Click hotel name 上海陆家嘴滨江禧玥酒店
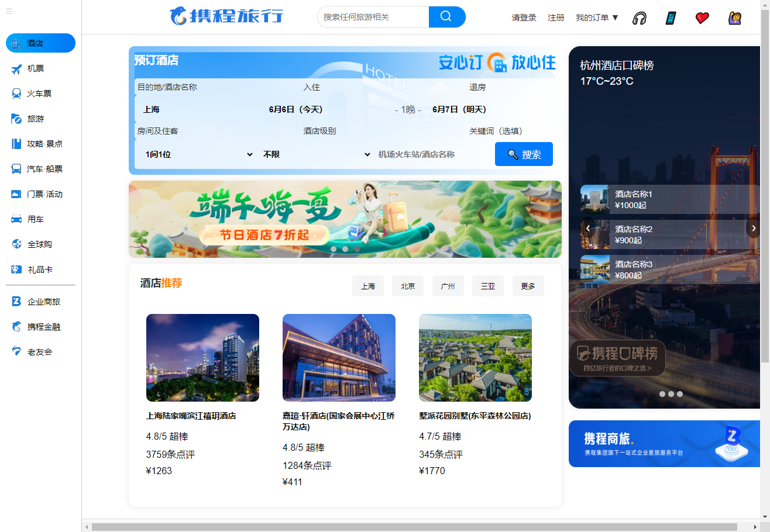The height and width of the screenshot is (532, 770). (191, 416)
